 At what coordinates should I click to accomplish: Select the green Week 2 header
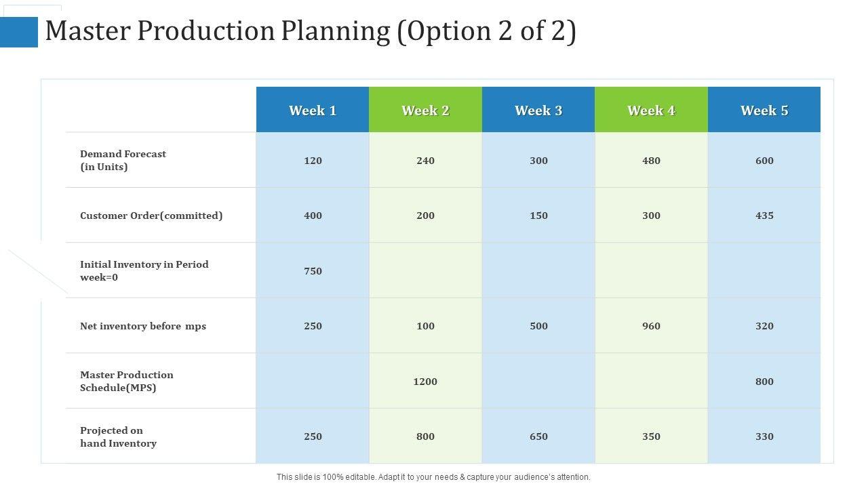click(425, 110)
